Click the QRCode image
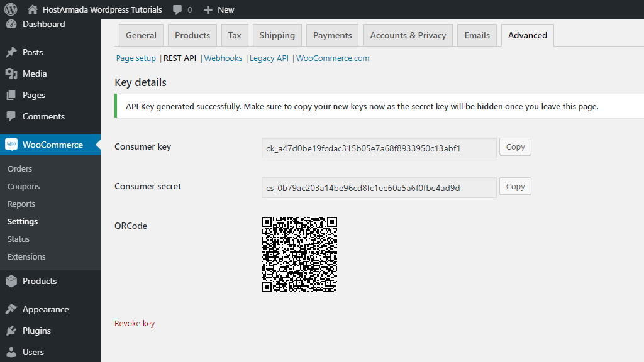 299,255
